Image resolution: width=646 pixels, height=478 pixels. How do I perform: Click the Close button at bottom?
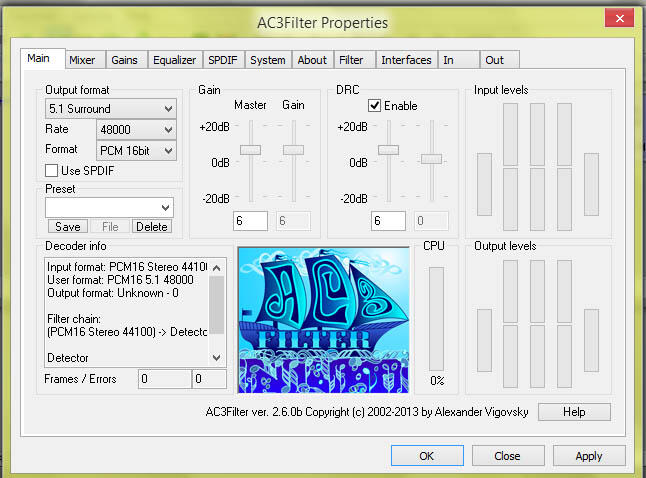[x=508, y=456]
